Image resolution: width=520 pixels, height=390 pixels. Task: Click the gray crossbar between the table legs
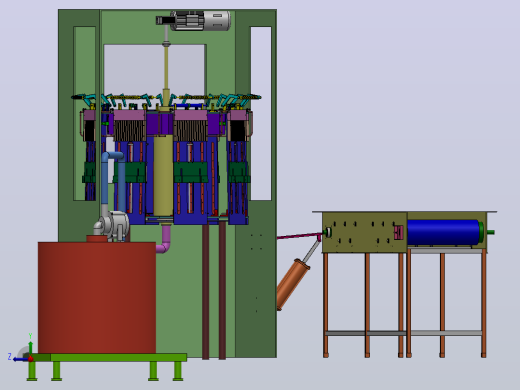pos(403,333)
